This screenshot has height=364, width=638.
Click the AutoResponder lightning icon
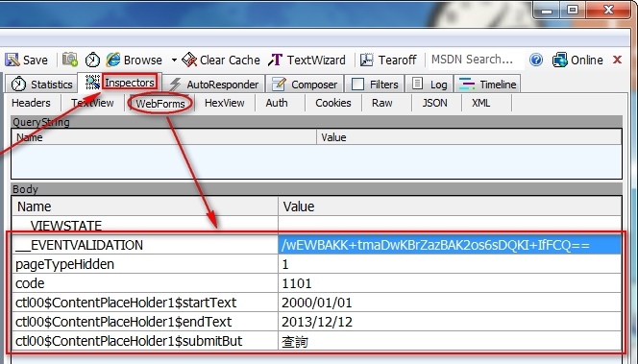(175, 85)
